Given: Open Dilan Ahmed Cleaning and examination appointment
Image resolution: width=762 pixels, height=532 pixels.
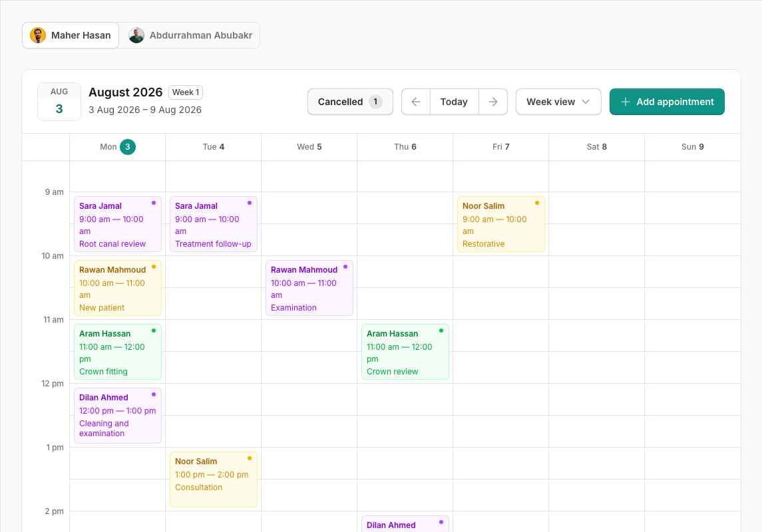Looking at the screenshot, I should tap(118, 416).
